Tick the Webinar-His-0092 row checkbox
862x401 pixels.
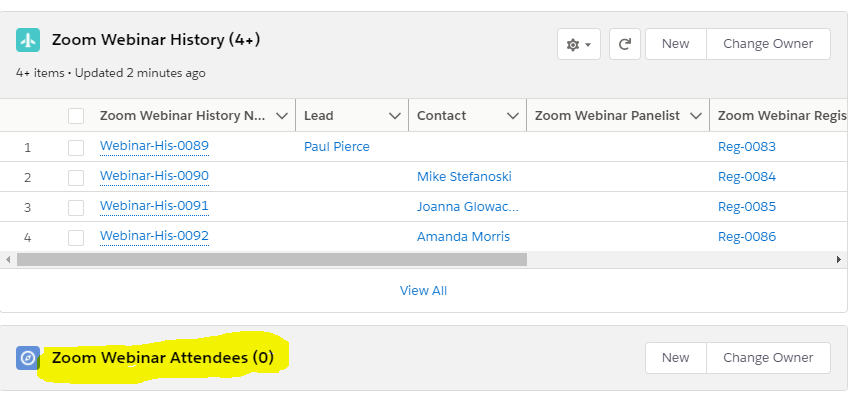click(76, 237)
